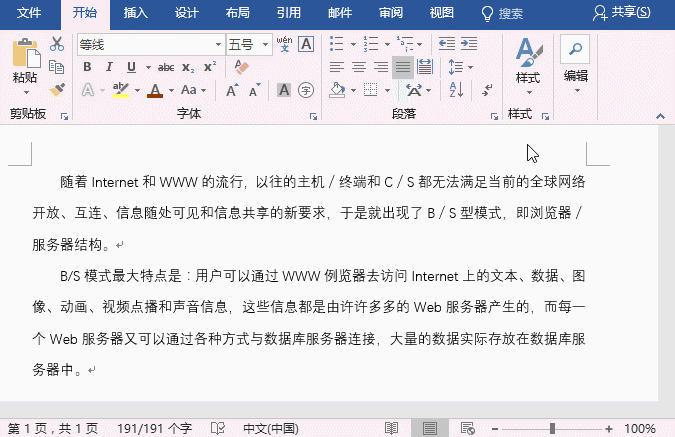675x437 pixels.
Task: Open paragraph dialog launcher in 段落 group
Action: [x=494, y=116]
